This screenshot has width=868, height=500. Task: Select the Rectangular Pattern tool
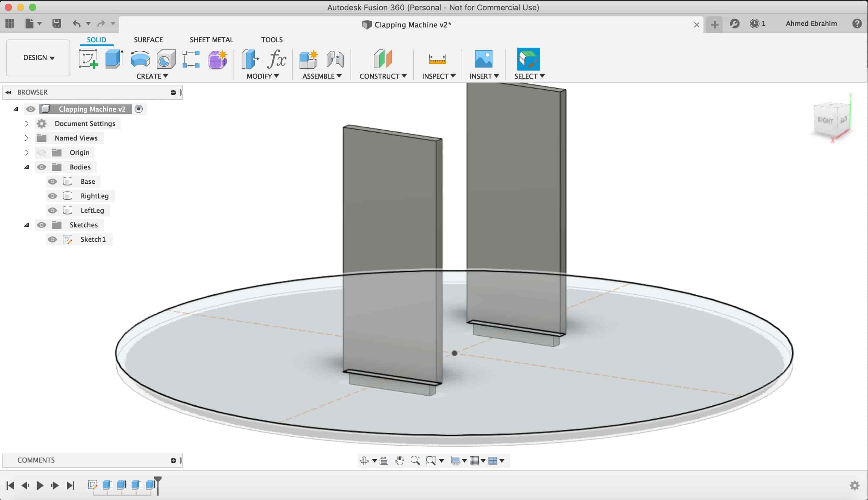coord(191,59)
